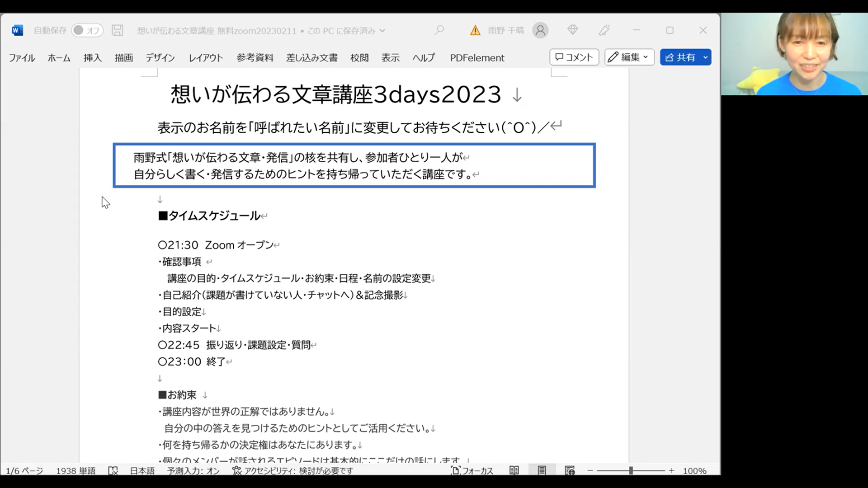Click the Save disk icon in title bar
This screenshot has width=868, height=488.
[x=118, y=30]
